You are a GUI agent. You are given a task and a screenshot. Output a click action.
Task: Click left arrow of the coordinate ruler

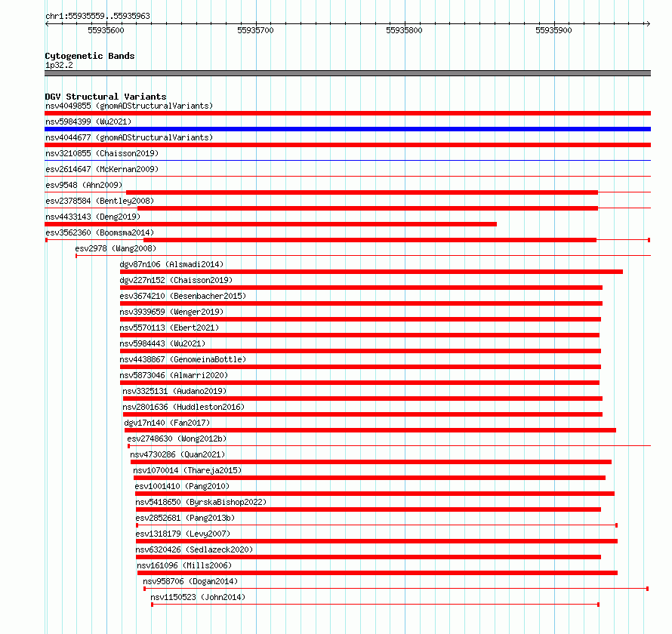point(47,24)
